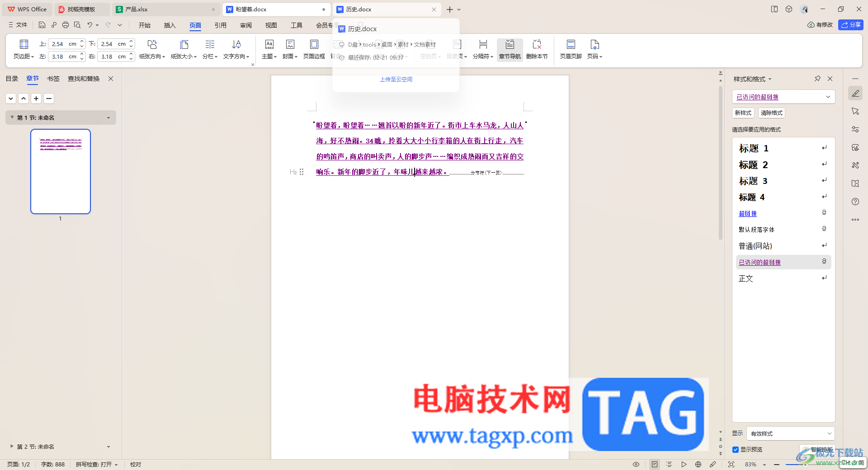The image size is (868, 470).
Task: Expand the quick access toolbar customize arrow
Action: pyautogui.click(x=120, y=25)
